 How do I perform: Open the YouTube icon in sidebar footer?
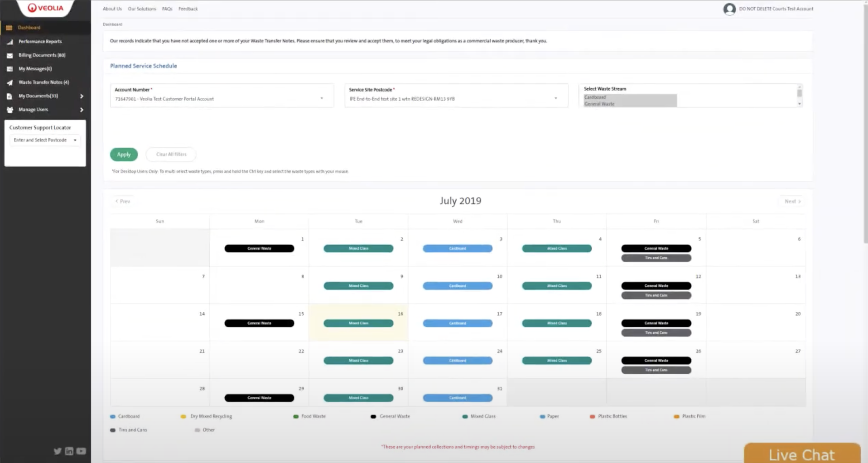pyautogui.click(x=81, y=451)
